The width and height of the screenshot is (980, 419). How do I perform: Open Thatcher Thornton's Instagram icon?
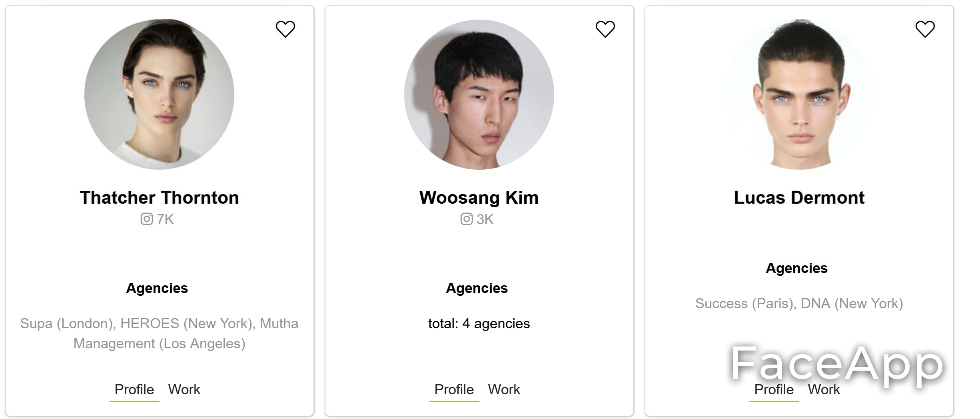click(147, 219)
